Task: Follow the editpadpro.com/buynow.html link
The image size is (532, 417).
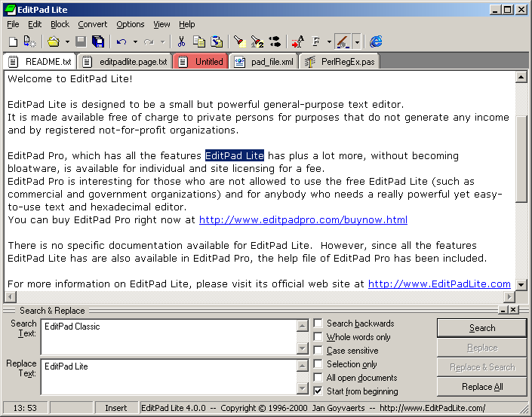Action: coord(303,220)
